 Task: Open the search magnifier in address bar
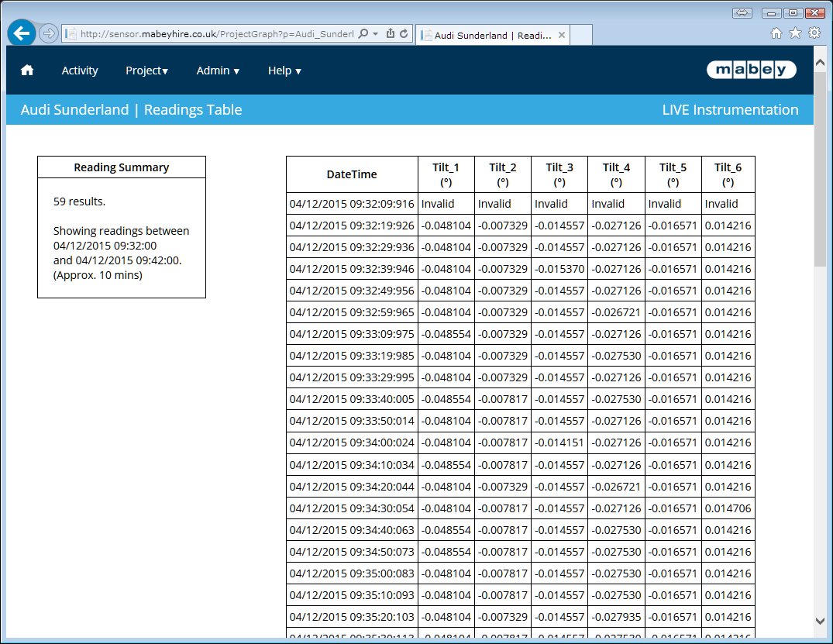363,34
